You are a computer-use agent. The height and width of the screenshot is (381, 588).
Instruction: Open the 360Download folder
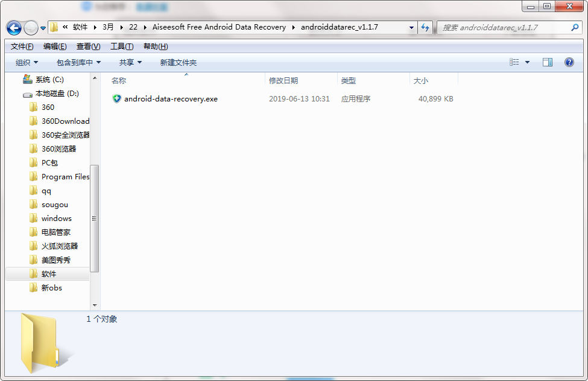(x=65, y=121)
